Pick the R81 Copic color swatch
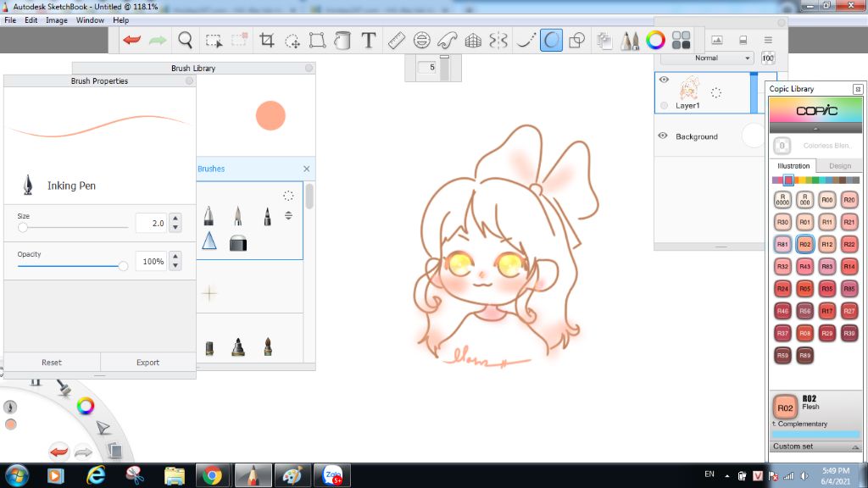The image size is (868, 488). click(782, 244)
